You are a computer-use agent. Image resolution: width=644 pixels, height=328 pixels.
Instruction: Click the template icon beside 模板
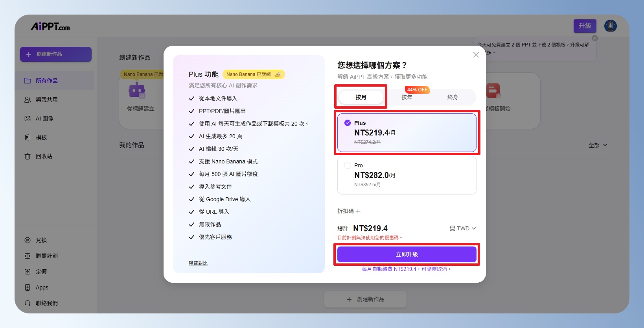tap(28, 137)
